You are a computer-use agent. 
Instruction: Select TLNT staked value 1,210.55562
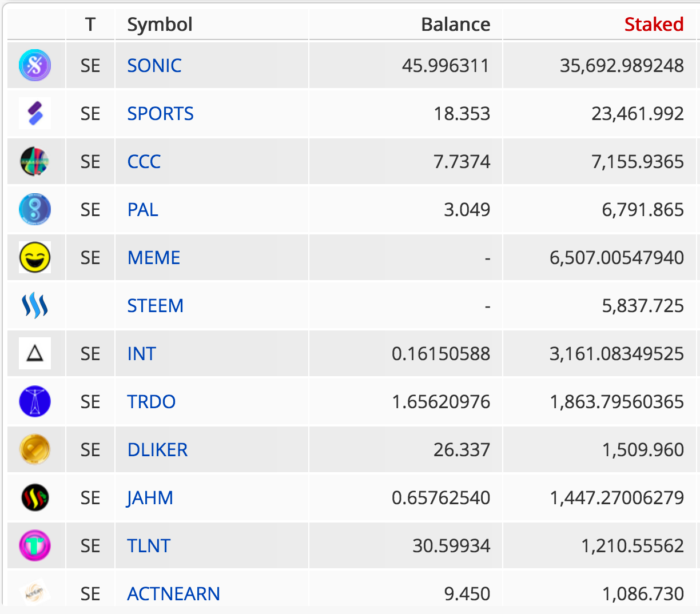click(x=632, y=546)
